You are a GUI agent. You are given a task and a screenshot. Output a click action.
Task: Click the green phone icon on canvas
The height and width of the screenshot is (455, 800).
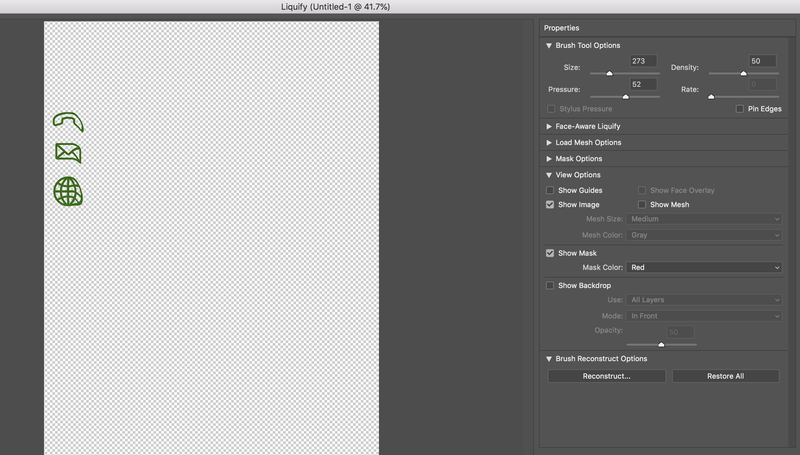point(68,122)
